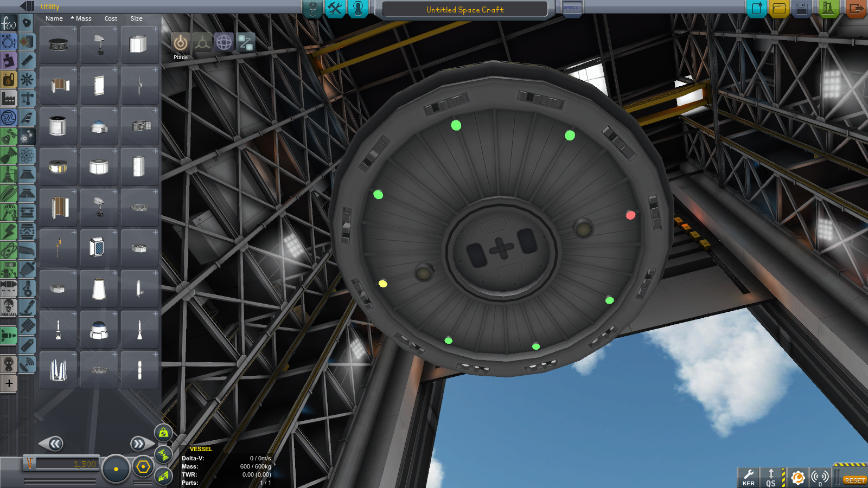Go to next parts page
The width and height of the screenshot is (868, 488).
pos(142,444)
